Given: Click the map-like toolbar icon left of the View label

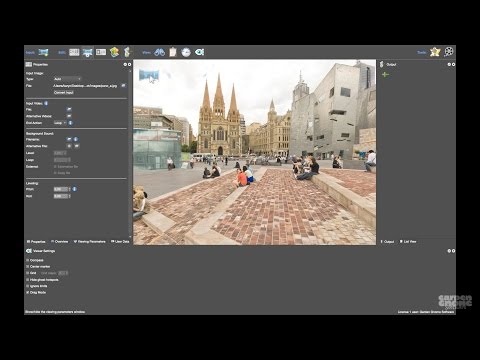Looking at the screenshot, I should [114, 52].
